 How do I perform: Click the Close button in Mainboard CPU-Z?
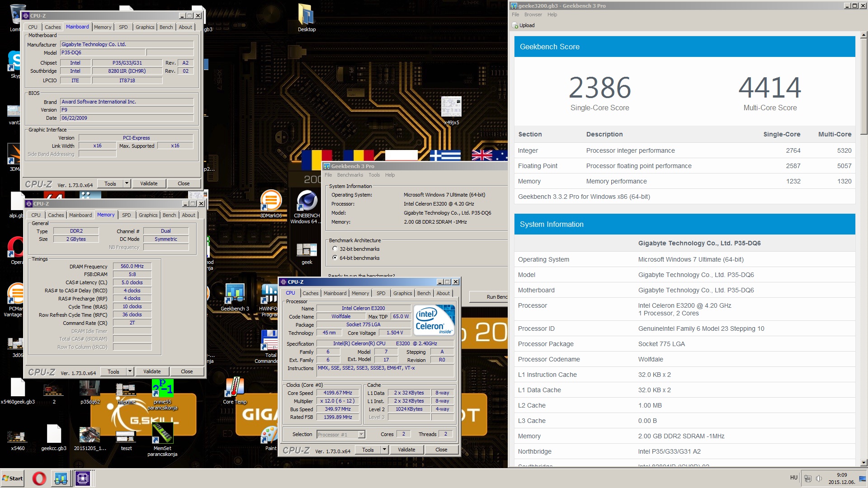184,183
